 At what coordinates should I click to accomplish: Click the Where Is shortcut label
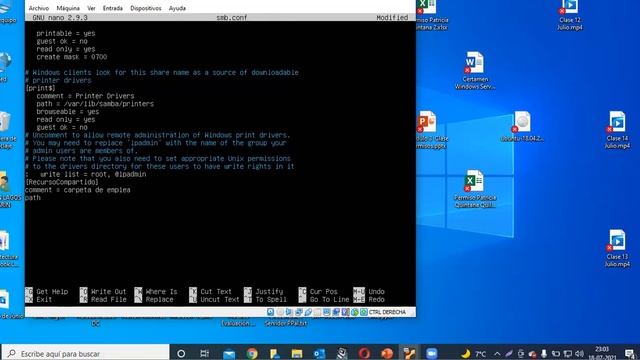(x=161, y=291)
